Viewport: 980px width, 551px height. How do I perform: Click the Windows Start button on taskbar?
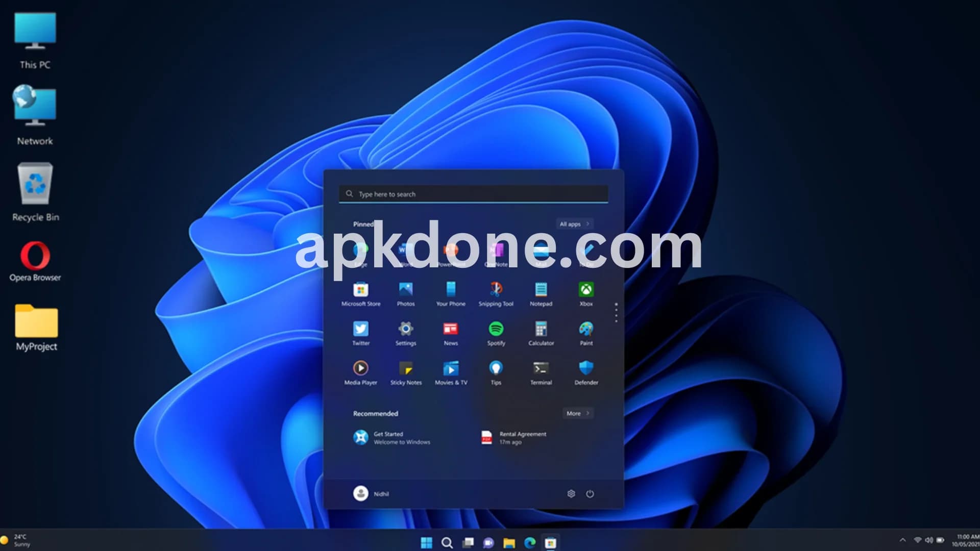(427, 542)
